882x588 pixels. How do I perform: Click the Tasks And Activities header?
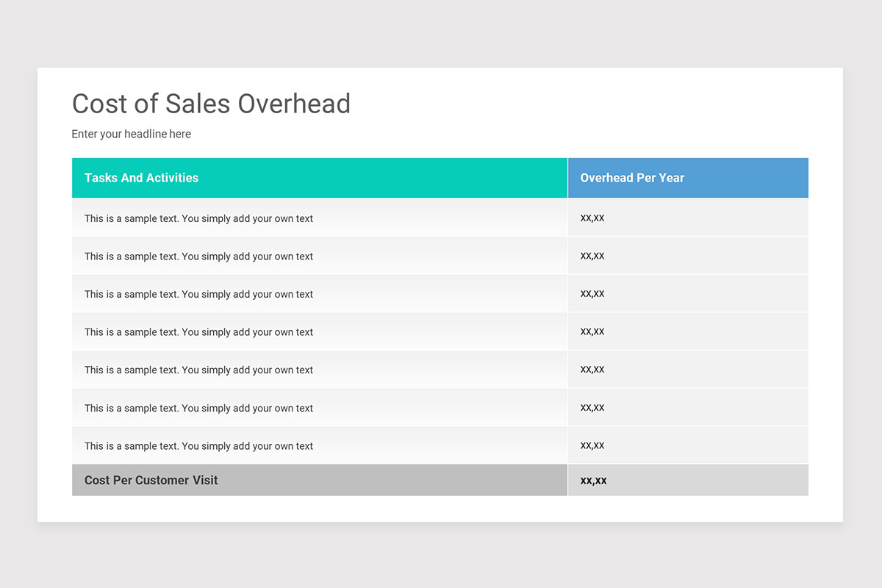141,177
